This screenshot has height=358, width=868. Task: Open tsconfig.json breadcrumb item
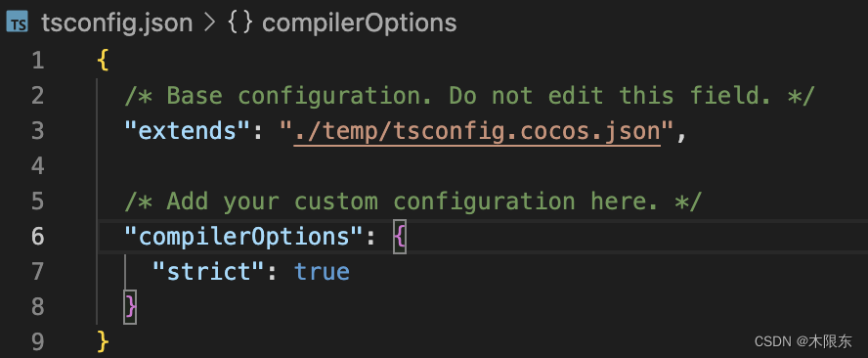(x=116, y=23)
